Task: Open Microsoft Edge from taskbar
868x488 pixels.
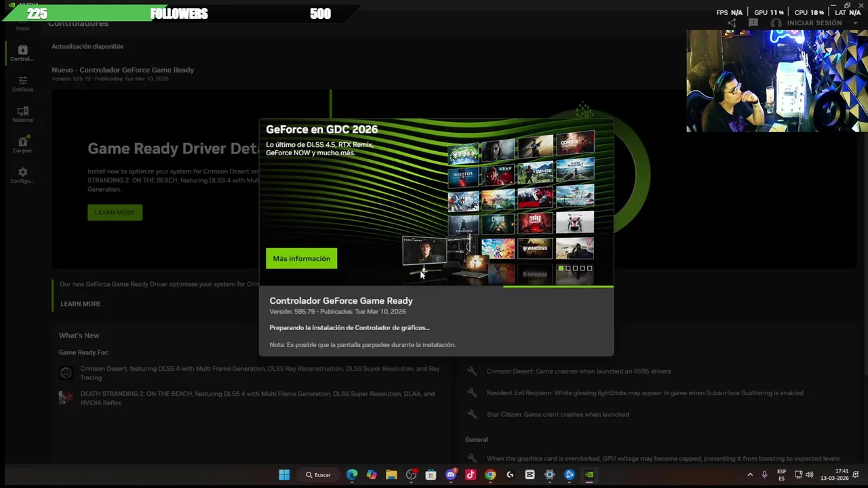Action: point(351,474)
